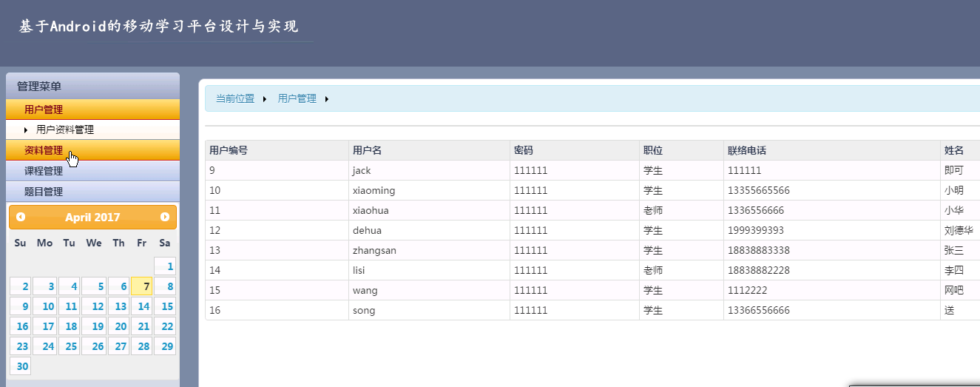The image size is (980, 387).
Task: Click user ID 12 cell
Action: [277, 230]
